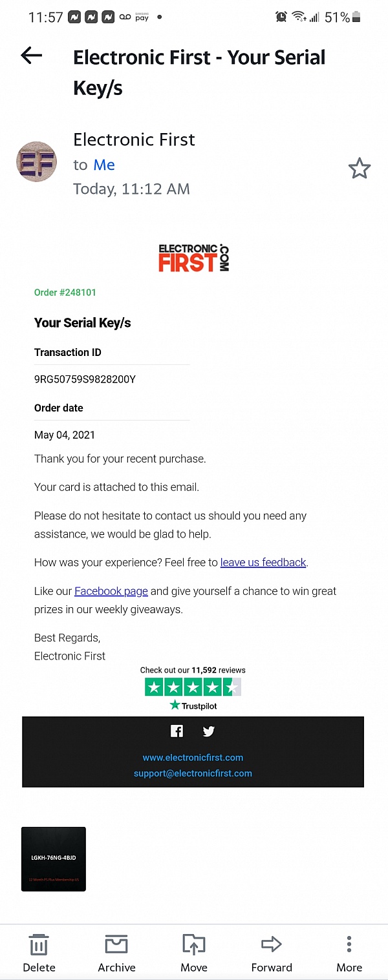The image size is (388, 980).
Task: Open the attached serial key card image
Action: pyautogui.click(x=54, y=859)
